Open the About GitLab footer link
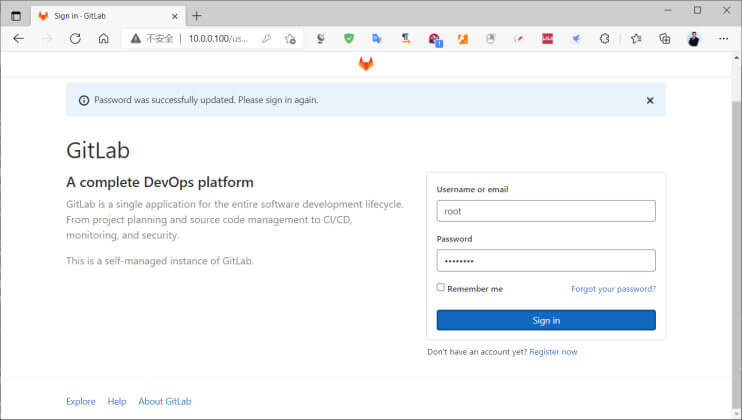 (165, 402)
